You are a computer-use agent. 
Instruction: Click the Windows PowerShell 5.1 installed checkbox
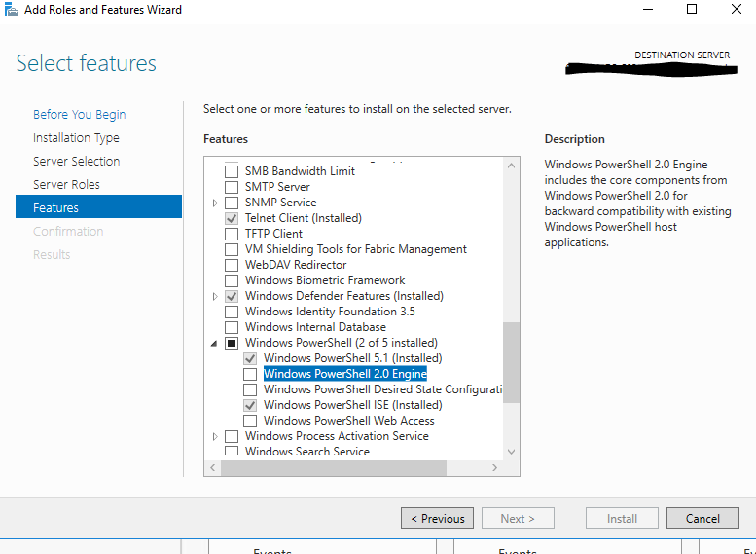pos(250,358)
